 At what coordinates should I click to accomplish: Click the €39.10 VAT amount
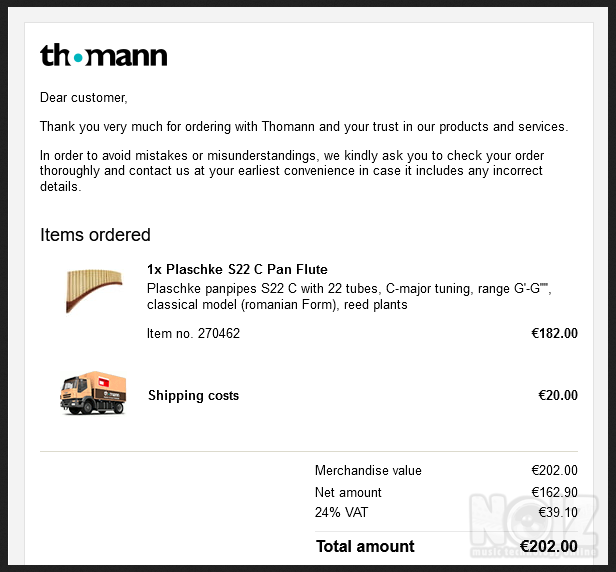(558, 512)
